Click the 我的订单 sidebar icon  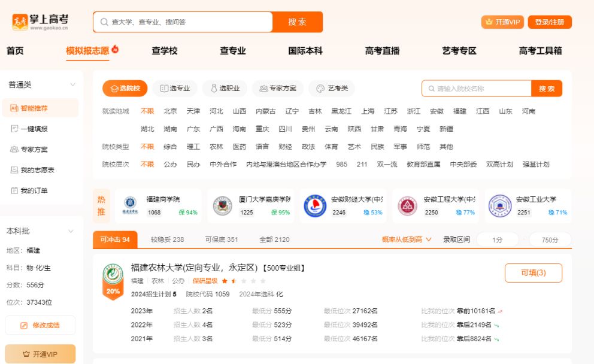(x=14, y=190)
